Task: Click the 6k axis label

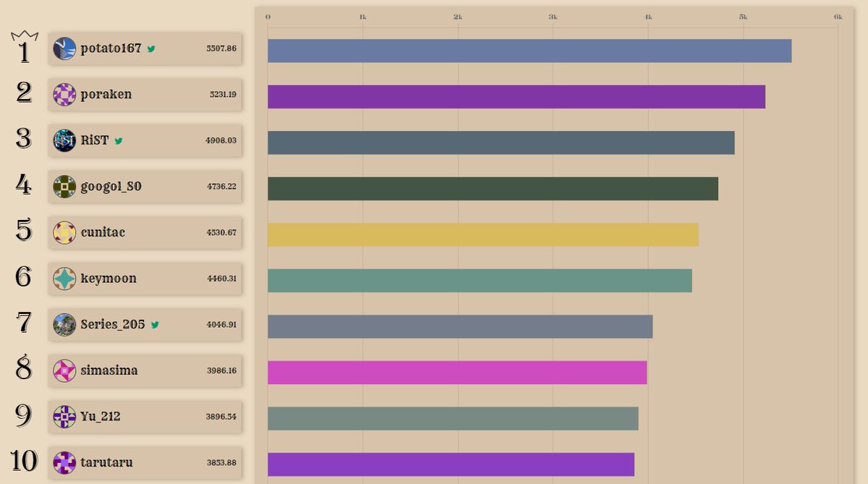Action: [x=838, y=17]
